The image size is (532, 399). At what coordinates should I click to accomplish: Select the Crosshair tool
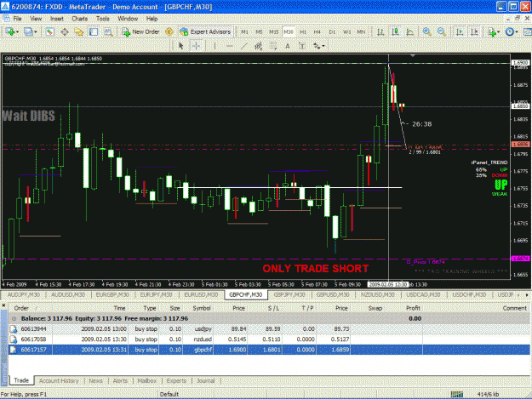(196, 45)
